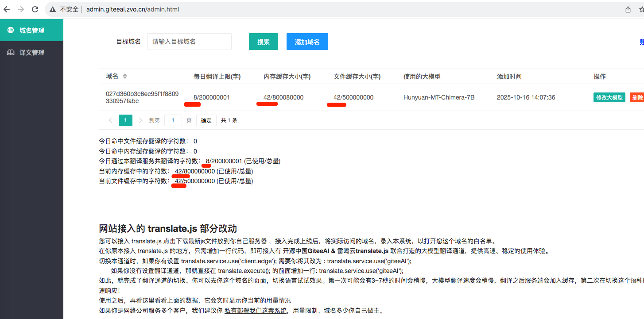Click the browser forward arrow
644x319 pixels.
[21, 9]
